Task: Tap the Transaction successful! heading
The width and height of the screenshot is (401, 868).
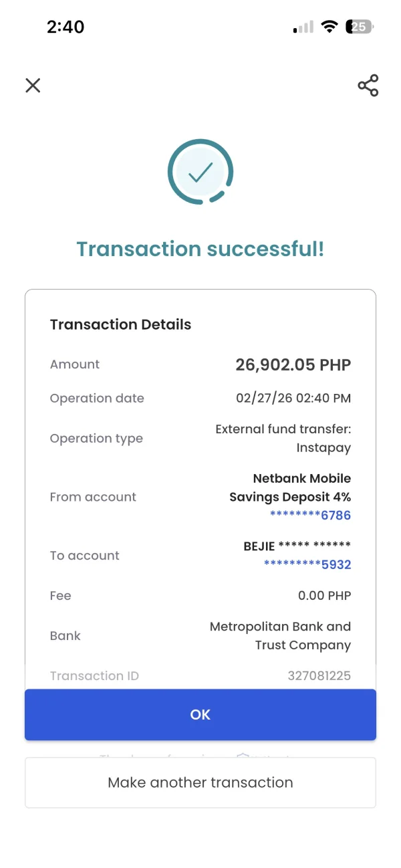Action: pos(200,249)
